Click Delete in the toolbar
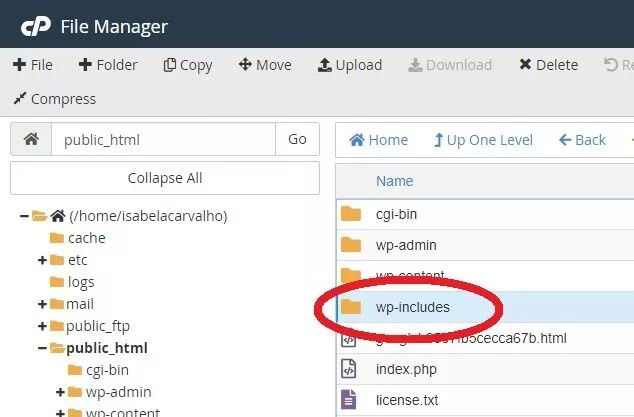The height and width of the screenshot is (417, 634). (548, 65)
